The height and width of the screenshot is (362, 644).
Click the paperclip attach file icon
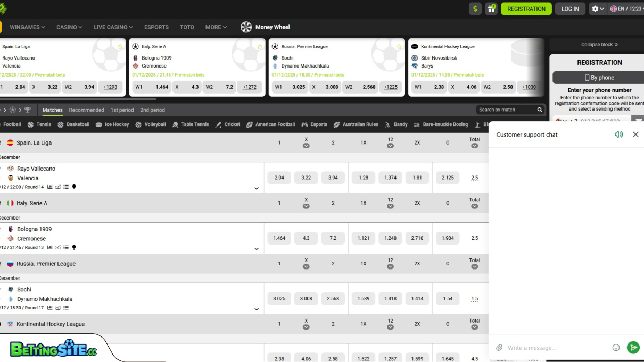pyautogui.click(x=499, y=348)
